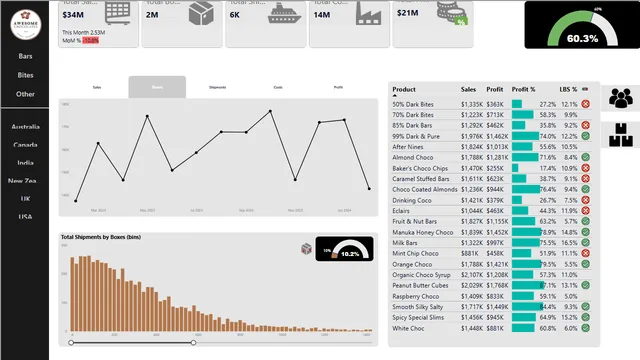Screen dimensions: 640x360
Task: Click red X icon for 85% Dark Bars
Action: pos(585,125)
